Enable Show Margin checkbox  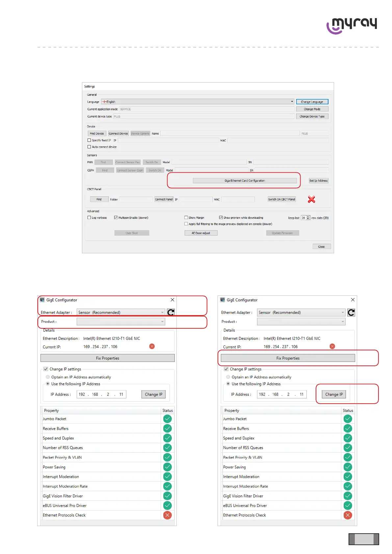pos(186,217)
